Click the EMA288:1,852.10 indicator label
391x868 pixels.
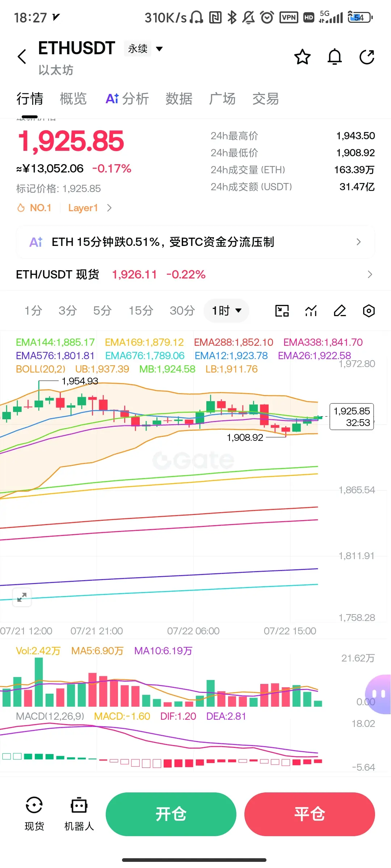(x=234, y=342)
